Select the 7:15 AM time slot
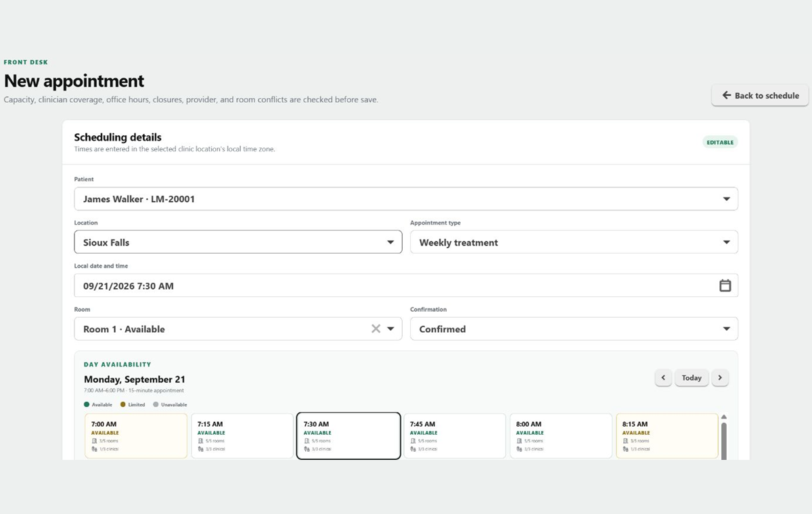The height and width of the screenshot is (514, 812). pos(242,436)
